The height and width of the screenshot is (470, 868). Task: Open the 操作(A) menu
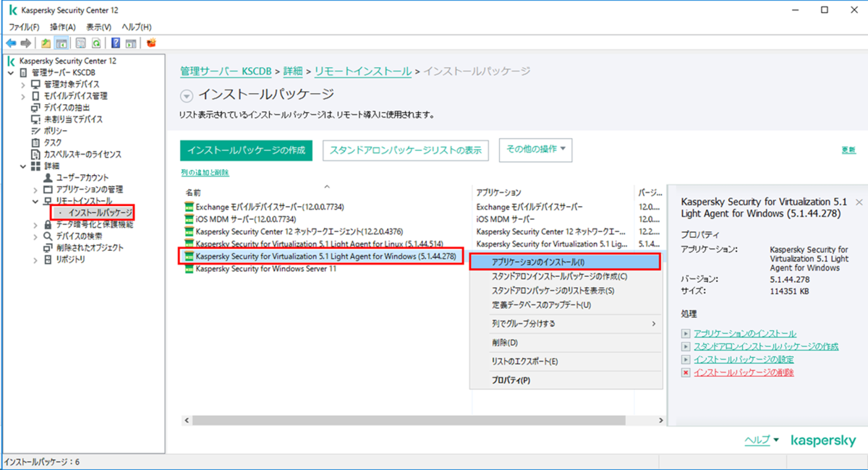[64, 25]
